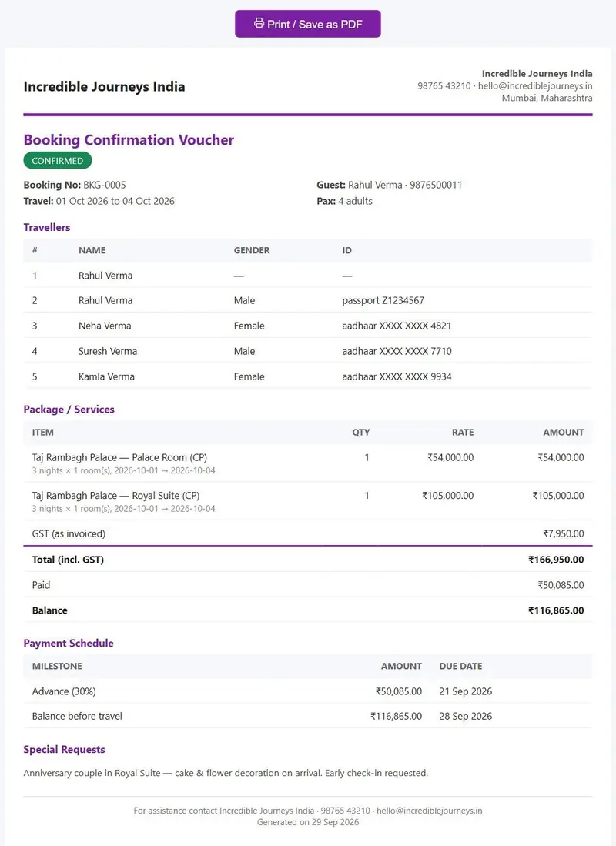Screen dimensions: 616x846
Task: Click passport Z1234567 in traveller row 2
Action: pos(383,300)
